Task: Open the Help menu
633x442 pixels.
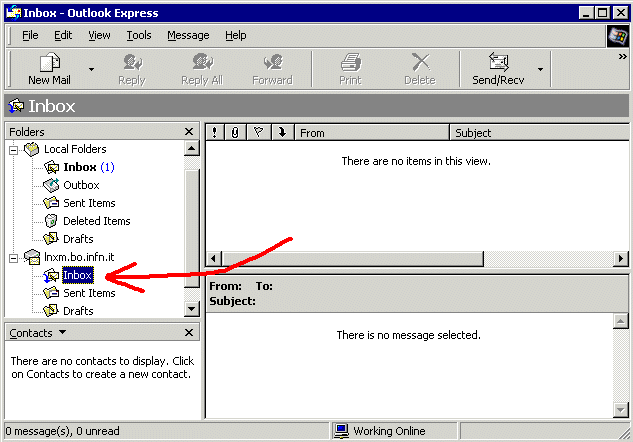Action: (x=236, y=36)
